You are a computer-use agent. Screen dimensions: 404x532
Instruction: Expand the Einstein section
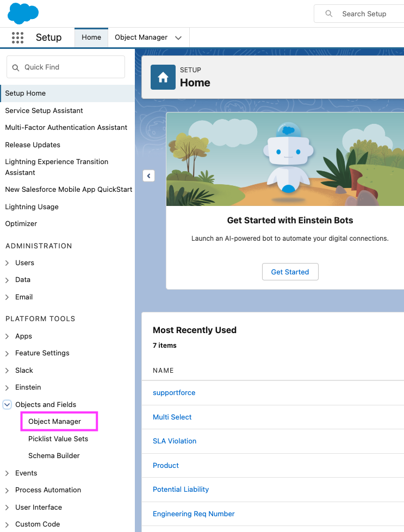click(7, 387)
